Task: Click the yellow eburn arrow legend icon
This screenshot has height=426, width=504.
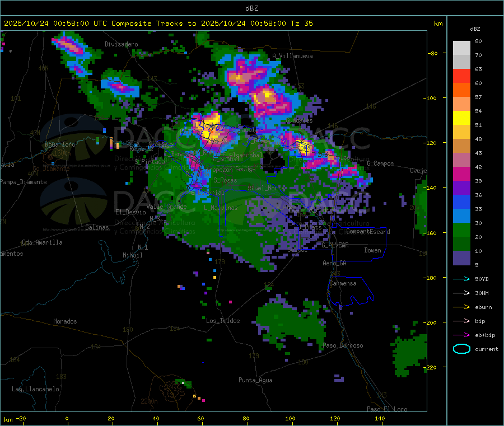Action: coord(461,307)
